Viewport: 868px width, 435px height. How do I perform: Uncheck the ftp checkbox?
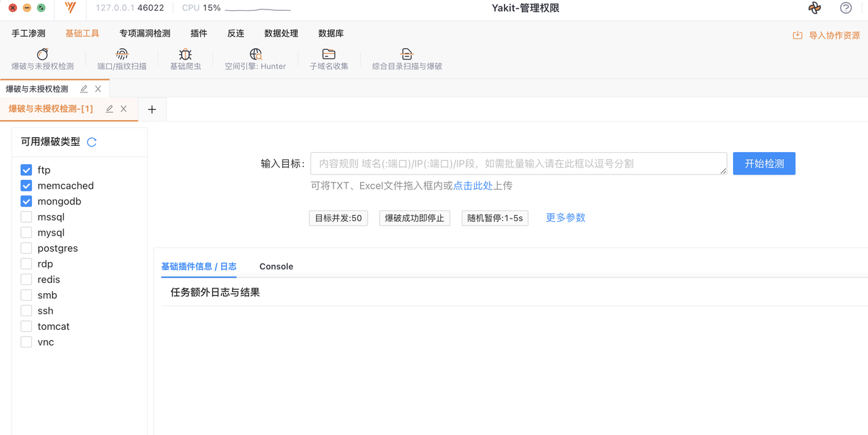coord(26,170)
